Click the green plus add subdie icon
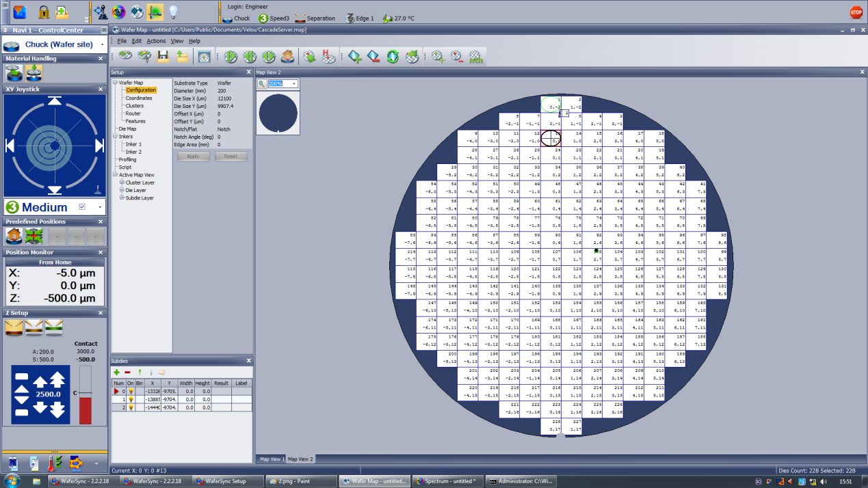Image resolution: width=868 pixels, height=488 pixels. pyautogui.click(x=117, y=372)
